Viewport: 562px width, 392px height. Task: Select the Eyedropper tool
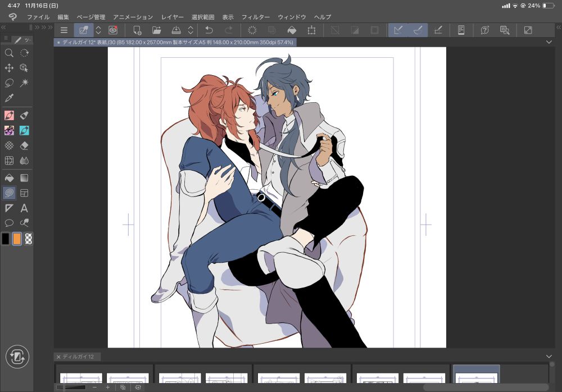click(x=9, y=98)
